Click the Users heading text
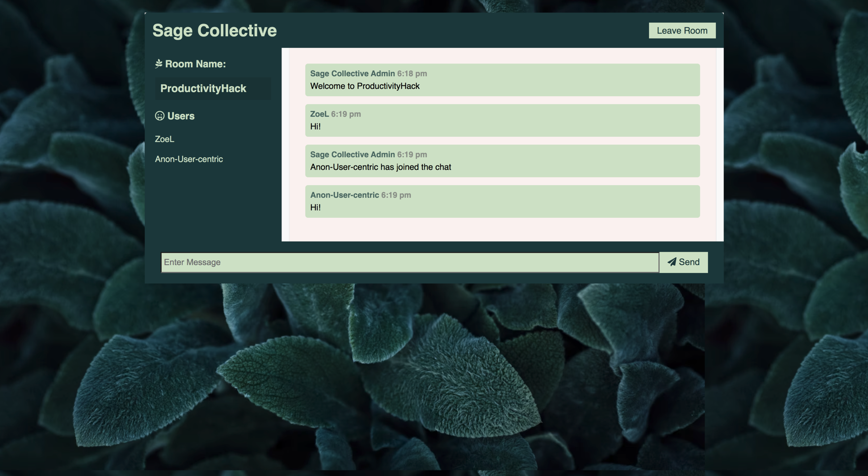 tap(181, 116)
